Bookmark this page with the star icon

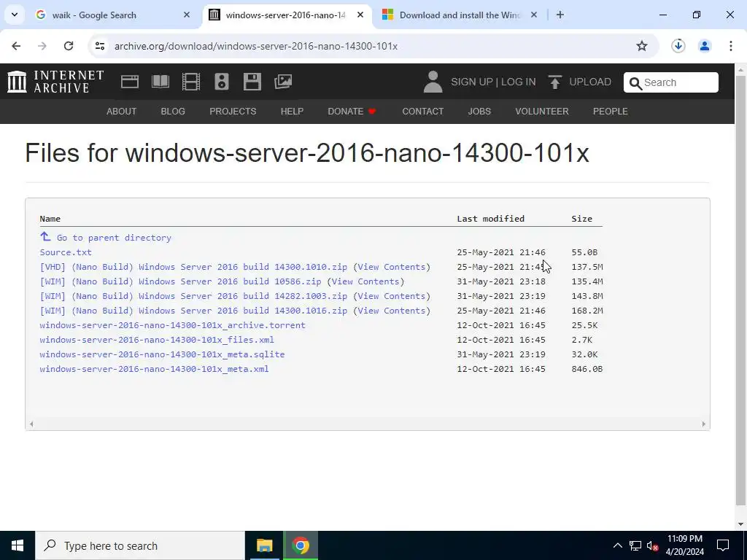642,46
